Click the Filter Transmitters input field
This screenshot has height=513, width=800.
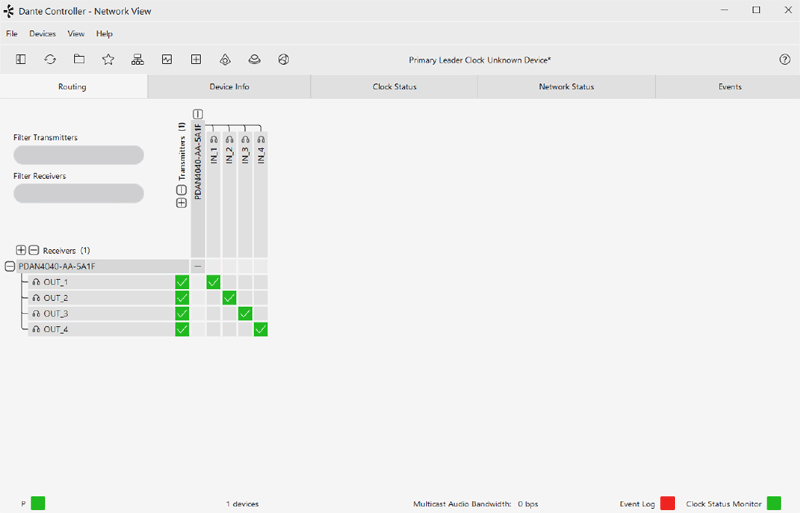pos(79,155)
